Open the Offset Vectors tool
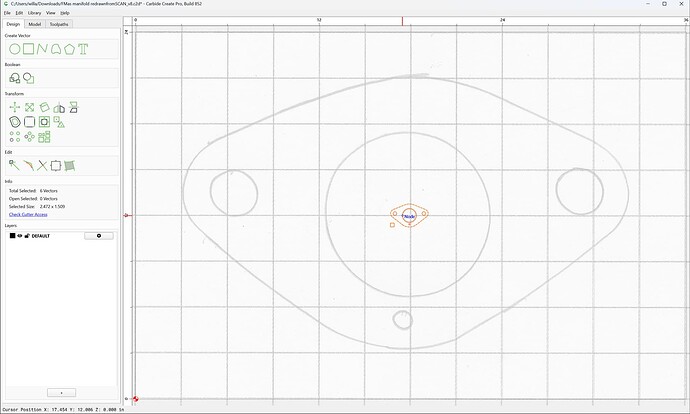The height and width of the screenshot is (414, 690). [x=15, y=122]
